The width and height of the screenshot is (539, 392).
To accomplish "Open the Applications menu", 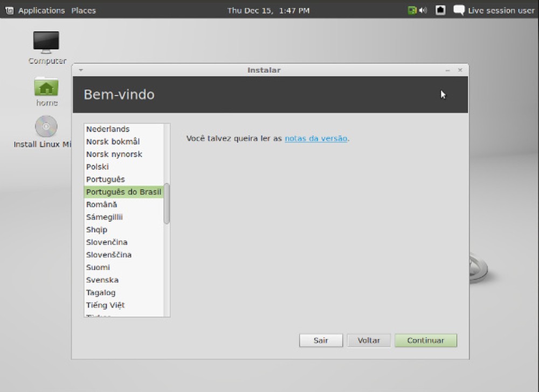I will tap(41, 10).
